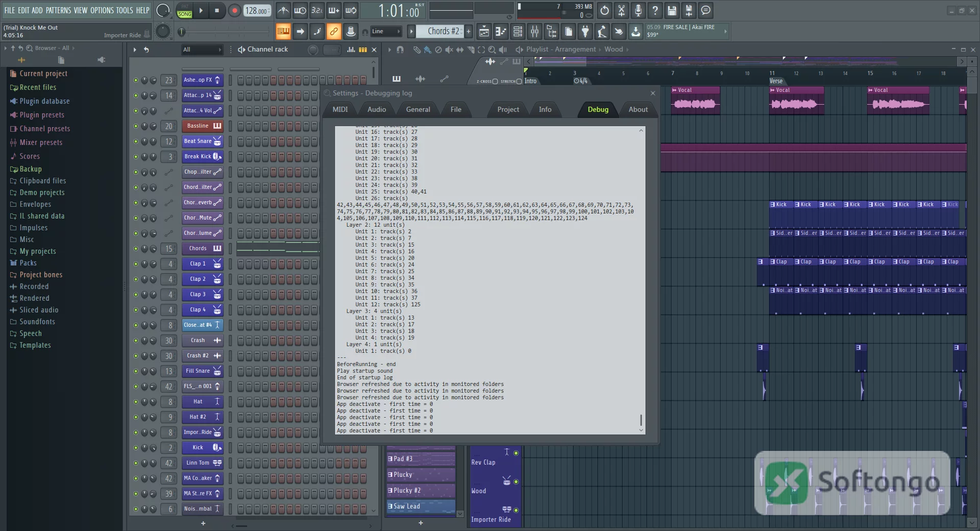Switch Pat/Song mode toggle
Image resolution: width=980 pixels, height=531 pixels.
184,11
